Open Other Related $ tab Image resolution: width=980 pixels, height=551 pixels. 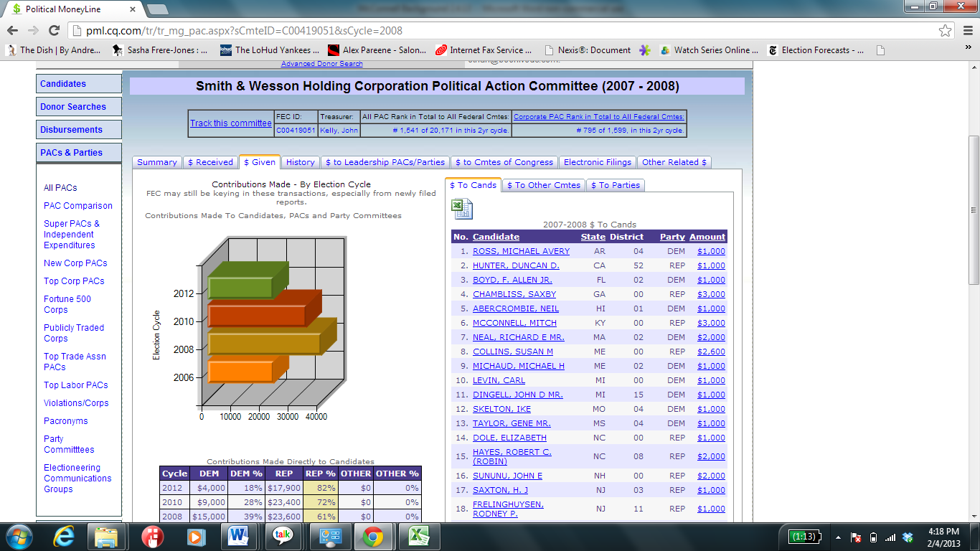[x=674, y=162]
